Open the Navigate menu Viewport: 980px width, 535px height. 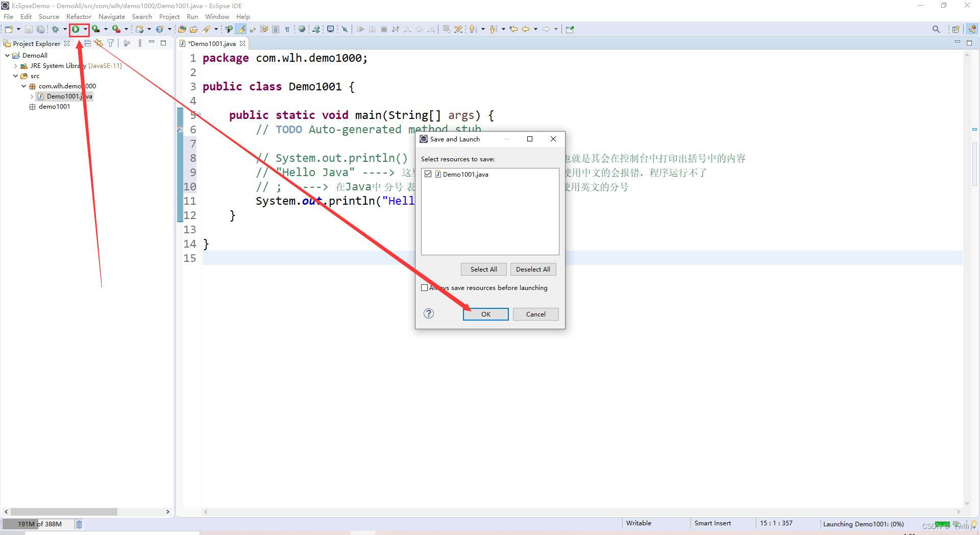[x=112, y=16]
